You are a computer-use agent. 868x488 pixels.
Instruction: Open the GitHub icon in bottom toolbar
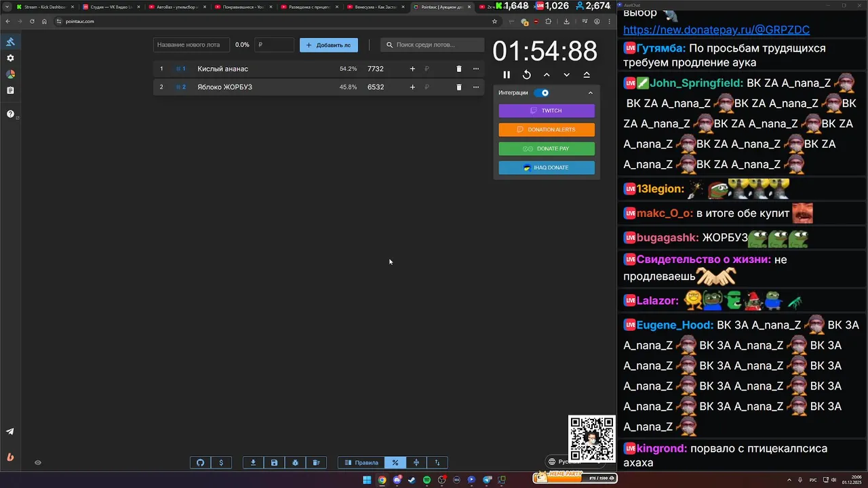click(x=200, y=463)
